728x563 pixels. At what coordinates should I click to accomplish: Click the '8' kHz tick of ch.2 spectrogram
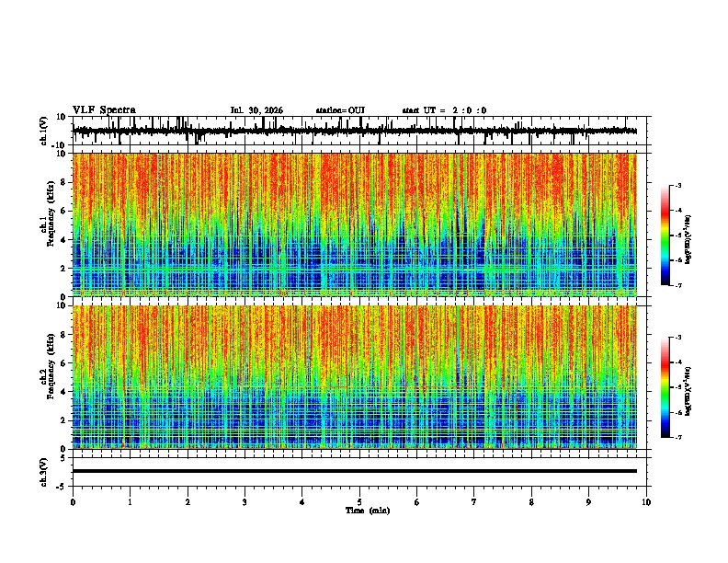(63, 335)
